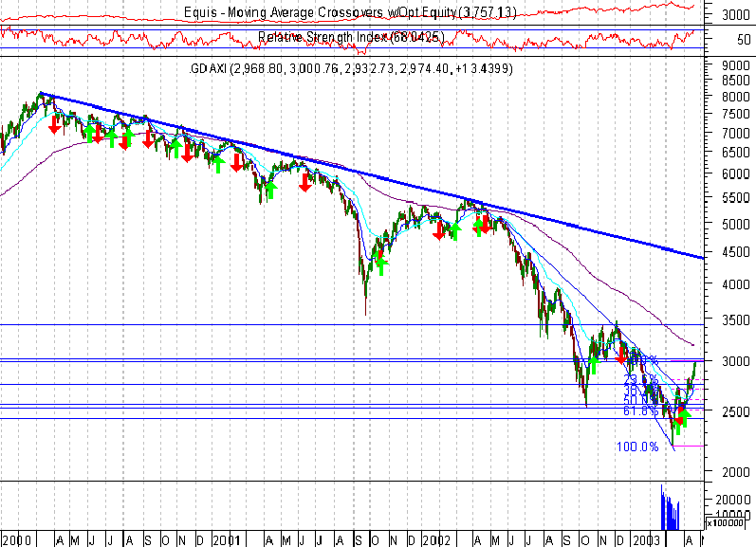
Task: Select the Relative Strength Index label
Action: tap(352, 37)
